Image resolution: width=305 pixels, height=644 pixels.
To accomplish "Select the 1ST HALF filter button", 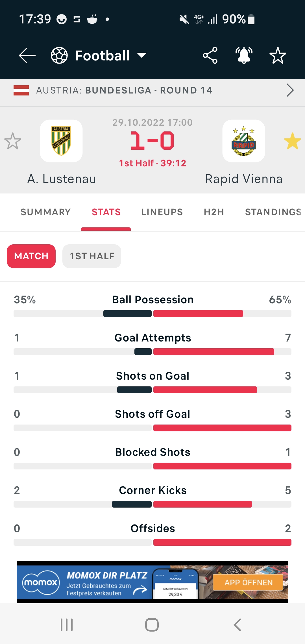I will [92, 256].
